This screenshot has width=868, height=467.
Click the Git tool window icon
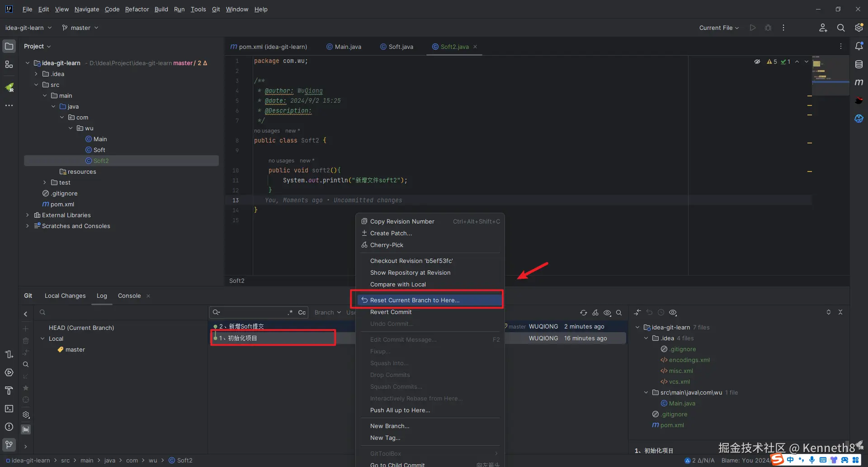[9, 444]
